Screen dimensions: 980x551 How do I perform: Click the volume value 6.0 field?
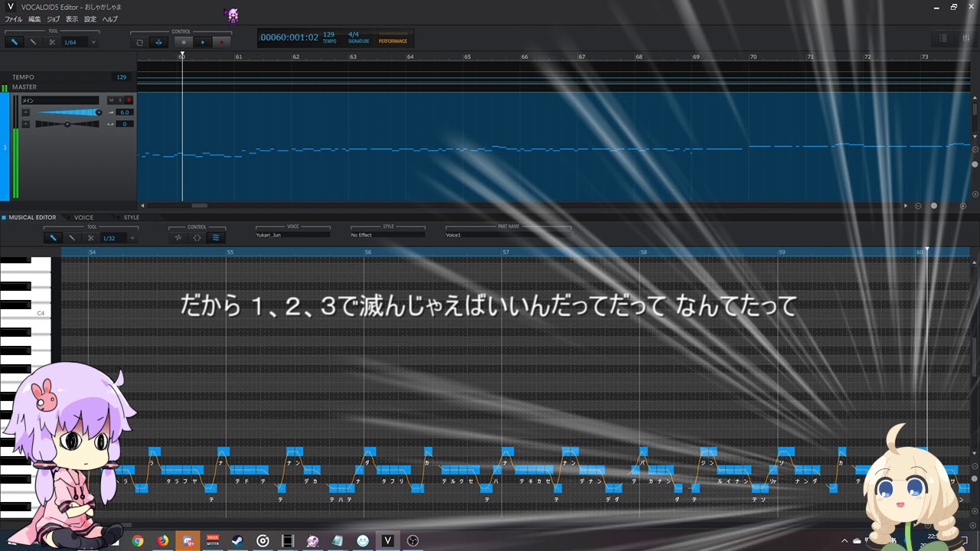tap(124, 112)
